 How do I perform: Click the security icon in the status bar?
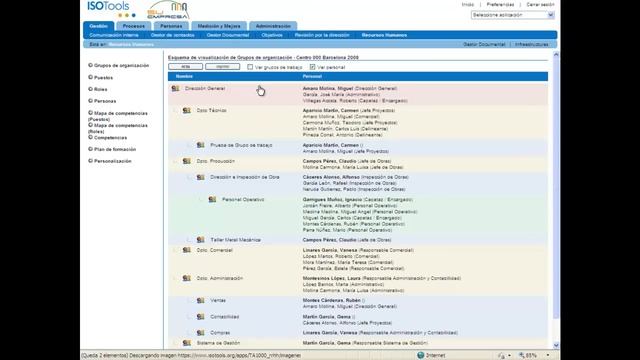click(502, 356)
